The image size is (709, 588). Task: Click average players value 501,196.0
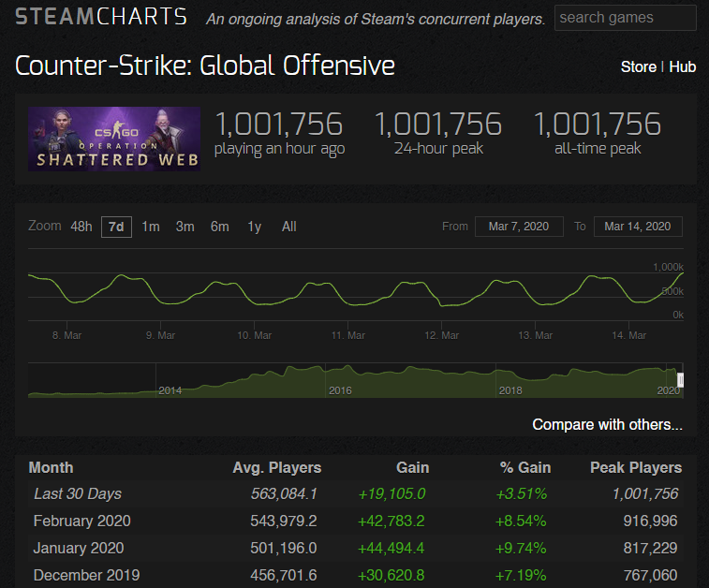point(284,549)
